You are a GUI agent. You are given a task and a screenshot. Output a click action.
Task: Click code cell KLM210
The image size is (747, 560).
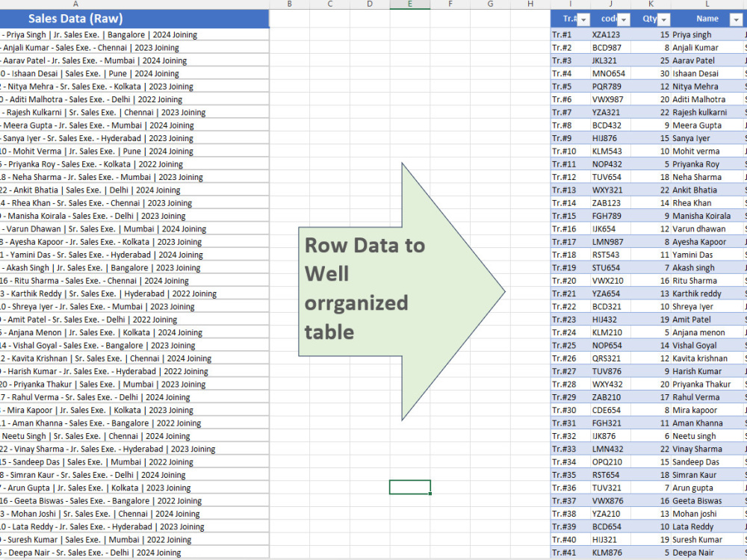tap(611, 332)
